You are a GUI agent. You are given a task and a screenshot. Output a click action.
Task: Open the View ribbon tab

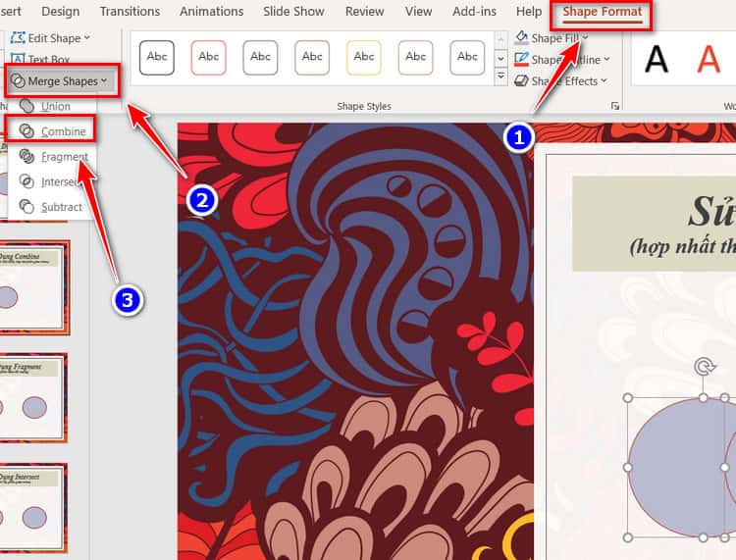point(419,11)
